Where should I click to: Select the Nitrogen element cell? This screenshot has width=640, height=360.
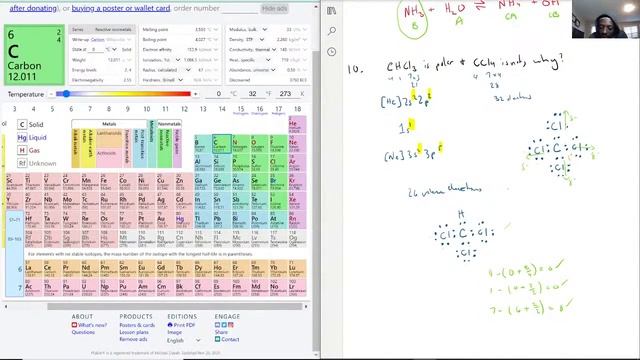[x=241, y=144]
